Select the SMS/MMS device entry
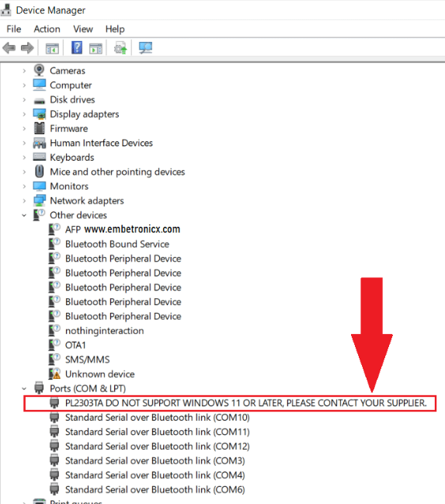 (88, 360)
